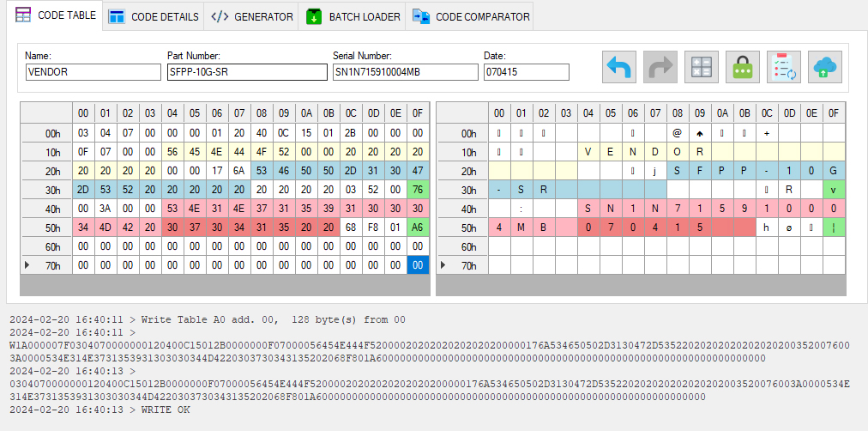868x431 pixels.
Task: Select ASCII cell v in row 30h
Action: tap(834, 190)
